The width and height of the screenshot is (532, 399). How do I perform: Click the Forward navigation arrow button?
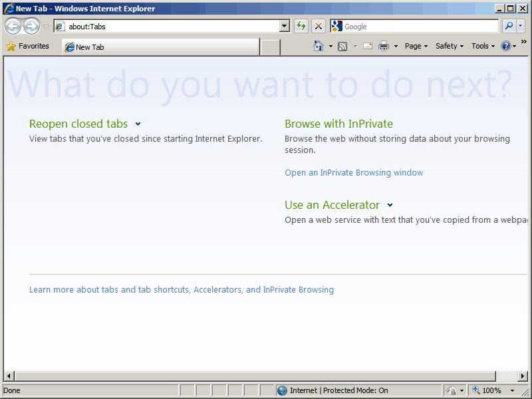(x=31, y=26)
